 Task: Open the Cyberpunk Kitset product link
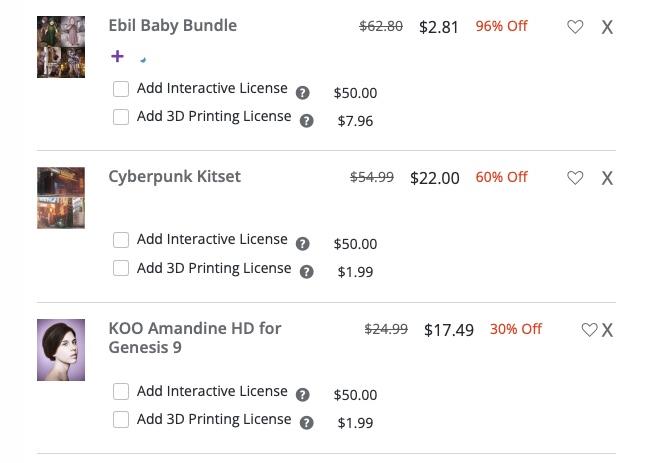[175, 177]
